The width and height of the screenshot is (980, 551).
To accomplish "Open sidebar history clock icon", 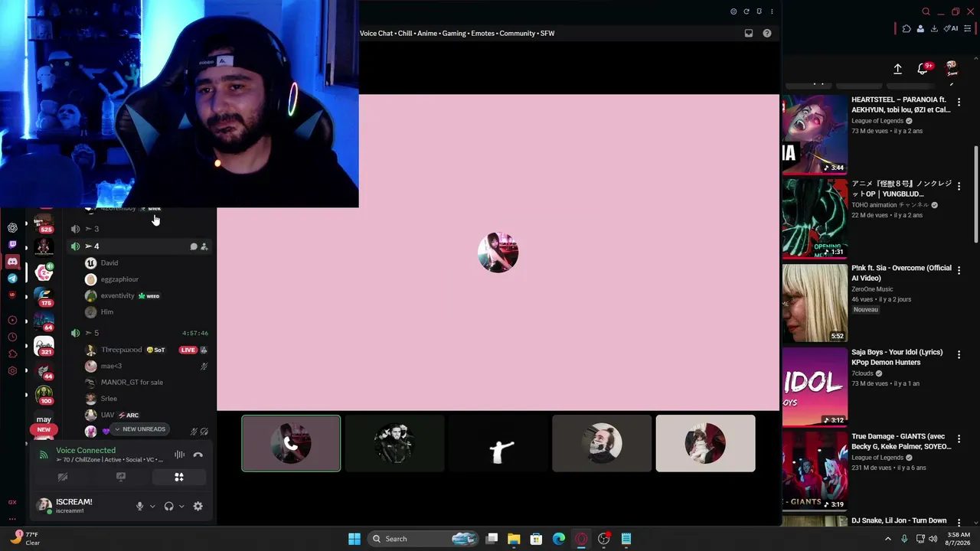I will click(x=12, y=337).
